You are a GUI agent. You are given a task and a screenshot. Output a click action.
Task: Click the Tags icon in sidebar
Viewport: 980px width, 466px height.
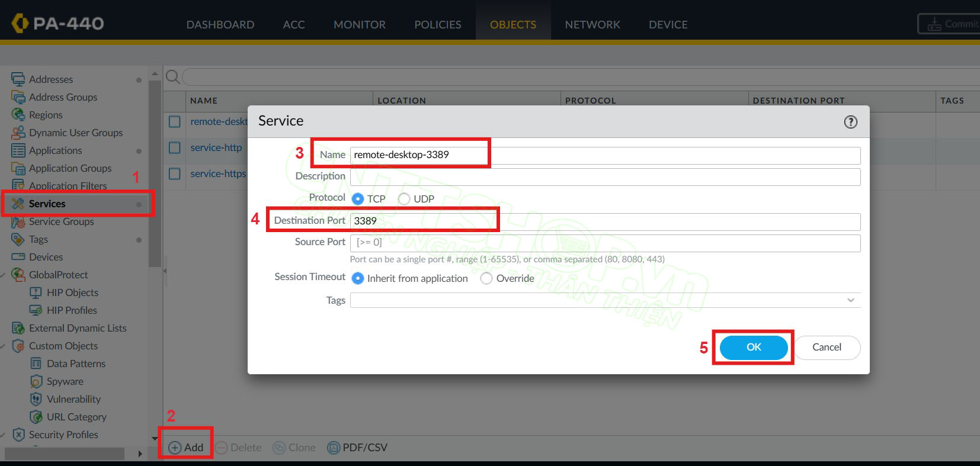(18, 239)
